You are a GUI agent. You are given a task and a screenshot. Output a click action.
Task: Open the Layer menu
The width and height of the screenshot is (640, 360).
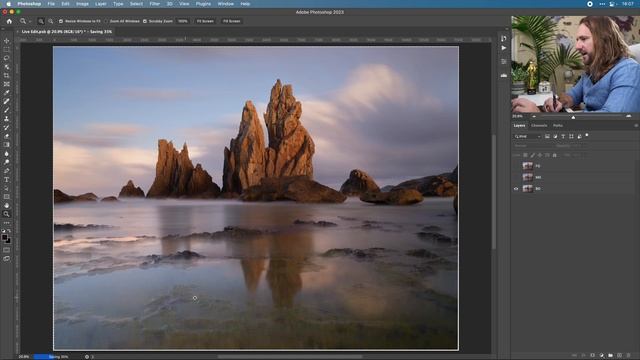coord(100,4)
